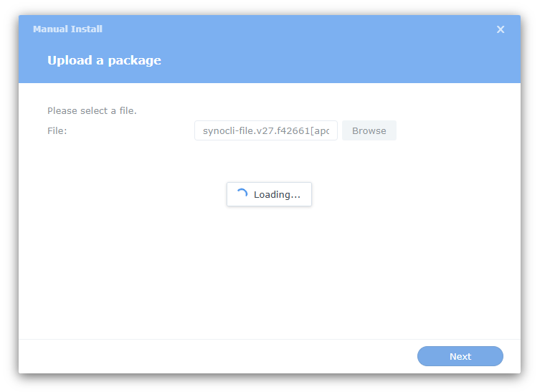The height and width of the screenshot is (392, 550).
Task: Close the Manual Install dialog
Action: tap(501, 29)
